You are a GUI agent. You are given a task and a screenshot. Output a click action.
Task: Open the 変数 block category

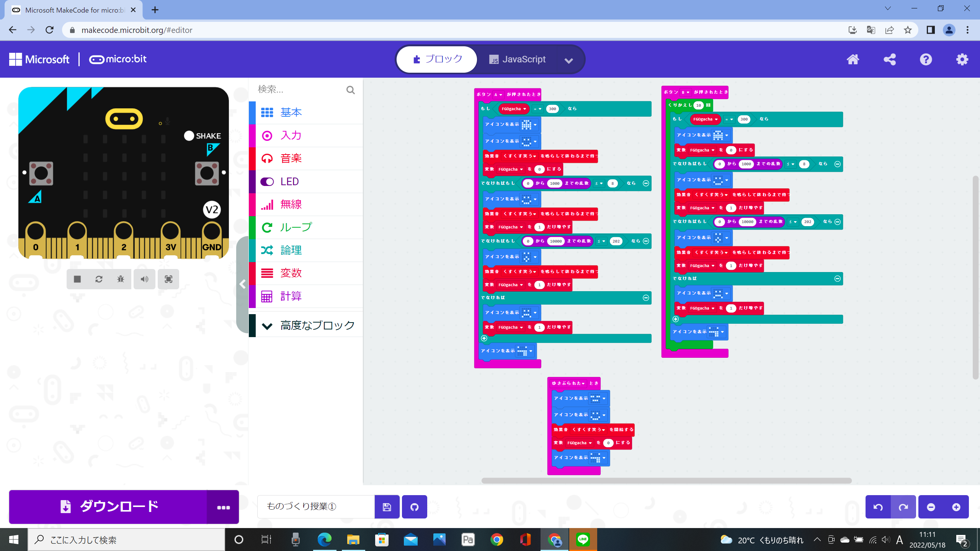306,273
